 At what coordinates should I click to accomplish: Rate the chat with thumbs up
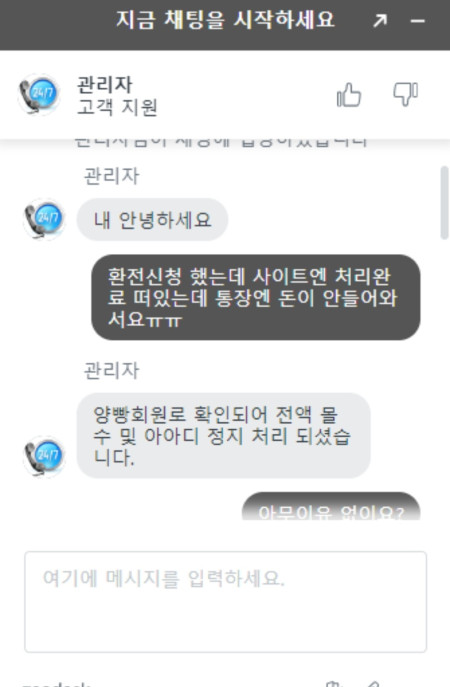349,95
